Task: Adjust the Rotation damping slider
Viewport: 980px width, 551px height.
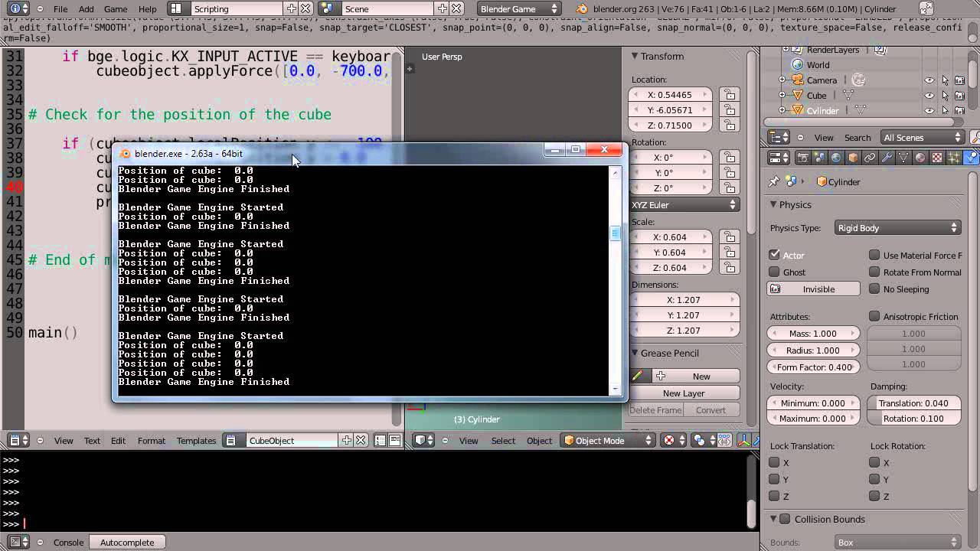Action: point(913,419)
